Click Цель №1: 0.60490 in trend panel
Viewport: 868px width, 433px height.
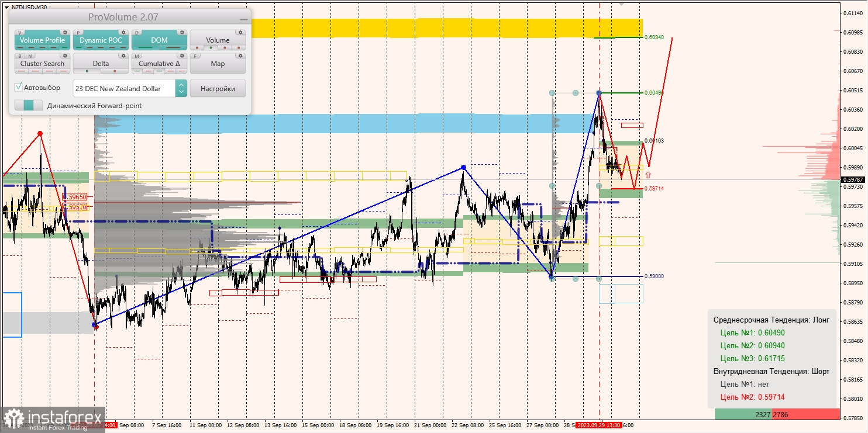pos(752,332)
